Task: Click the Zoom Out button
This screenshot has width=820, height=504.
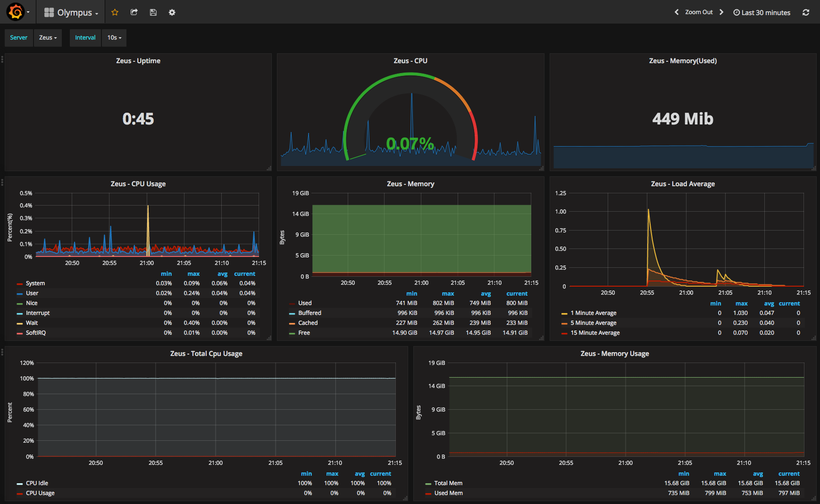Action: click(699, 12)
